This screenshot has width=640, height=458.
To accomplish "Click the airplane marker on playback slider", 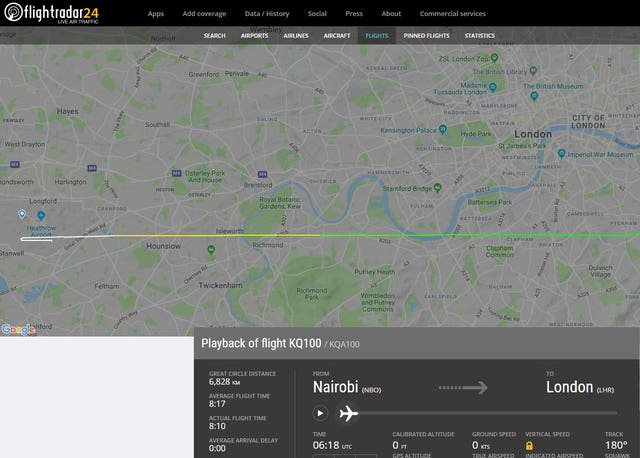I will pyautogui.click(x=348, y=414).
